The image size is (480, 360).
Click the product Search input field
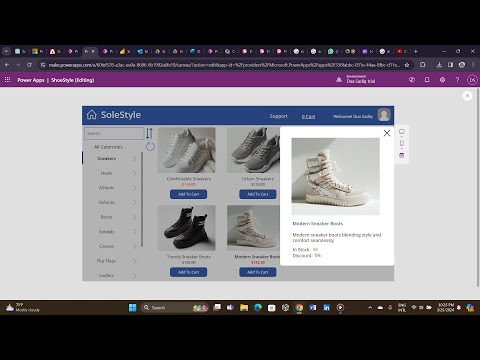114,133
